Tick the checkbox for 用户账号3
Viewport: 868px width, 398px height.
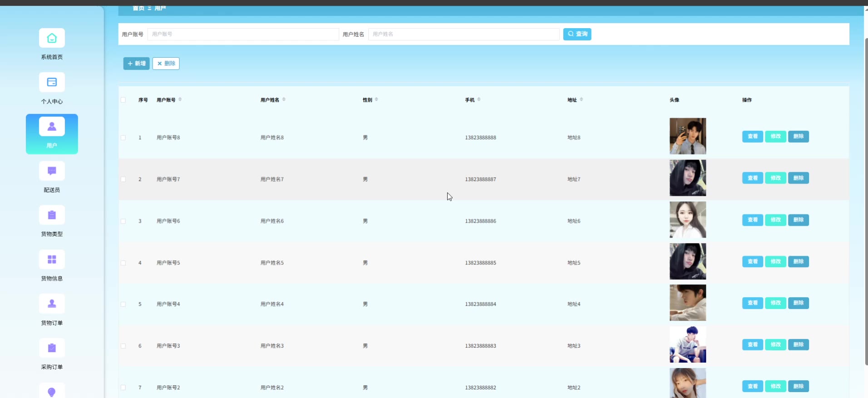click(123, 346)
